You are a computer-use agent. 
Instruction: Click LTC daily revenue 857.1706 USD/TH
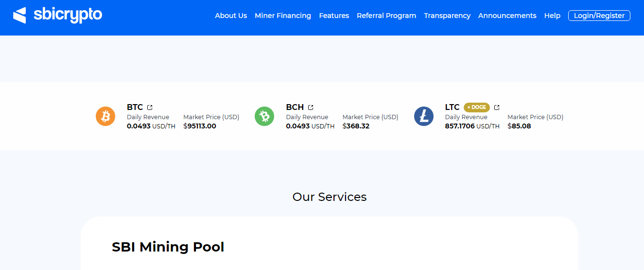click(x=472, y=126)
